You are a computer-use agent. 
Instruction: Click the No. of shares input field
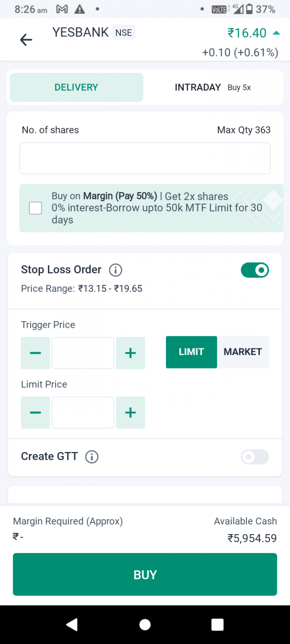[x=145, y=158]
